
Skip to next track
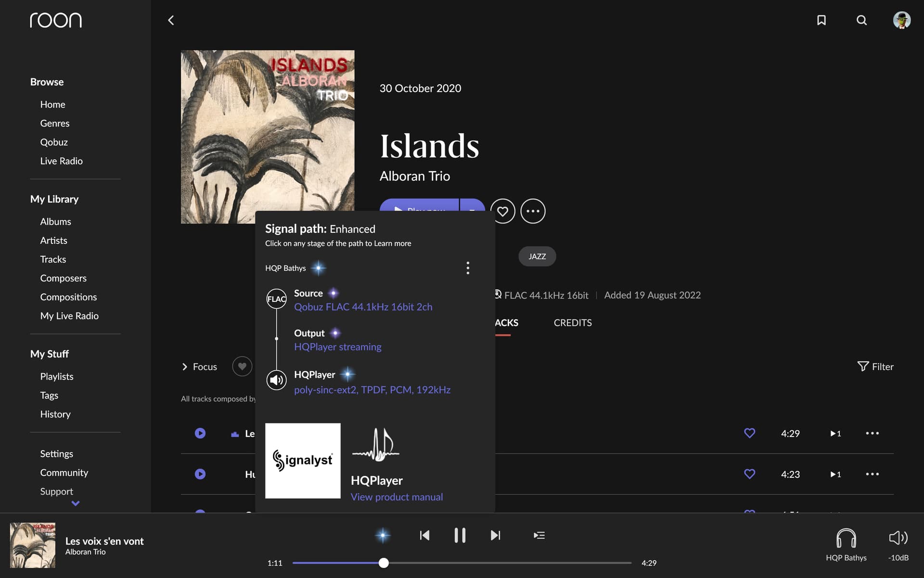[495, 535]
